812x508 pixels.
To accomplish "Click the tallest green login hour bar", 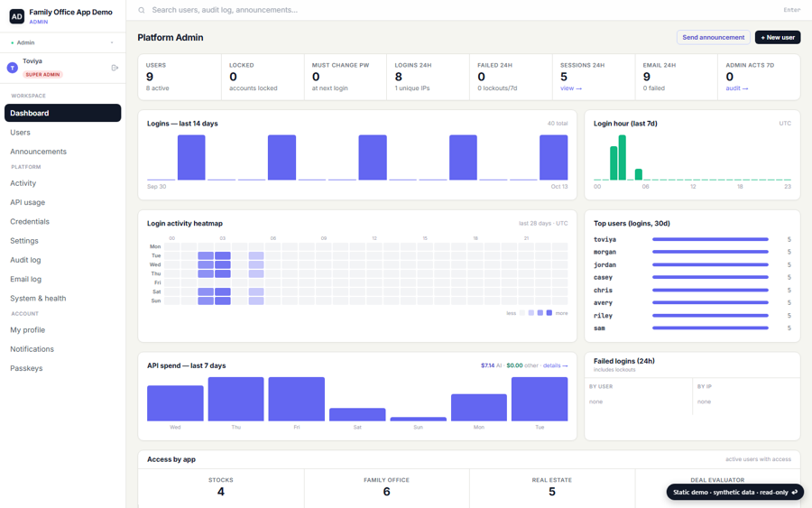I will pyautogui.click(x=623, y=157).
